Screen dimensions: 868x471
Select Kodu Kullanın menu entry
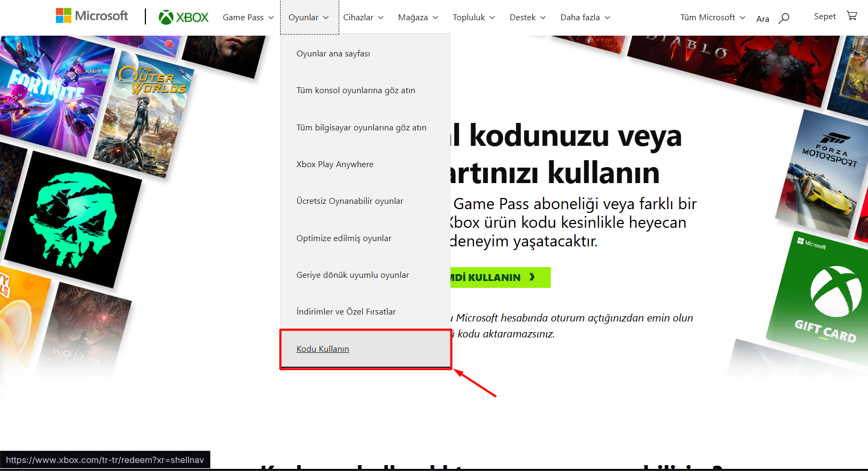click(323, 349)
